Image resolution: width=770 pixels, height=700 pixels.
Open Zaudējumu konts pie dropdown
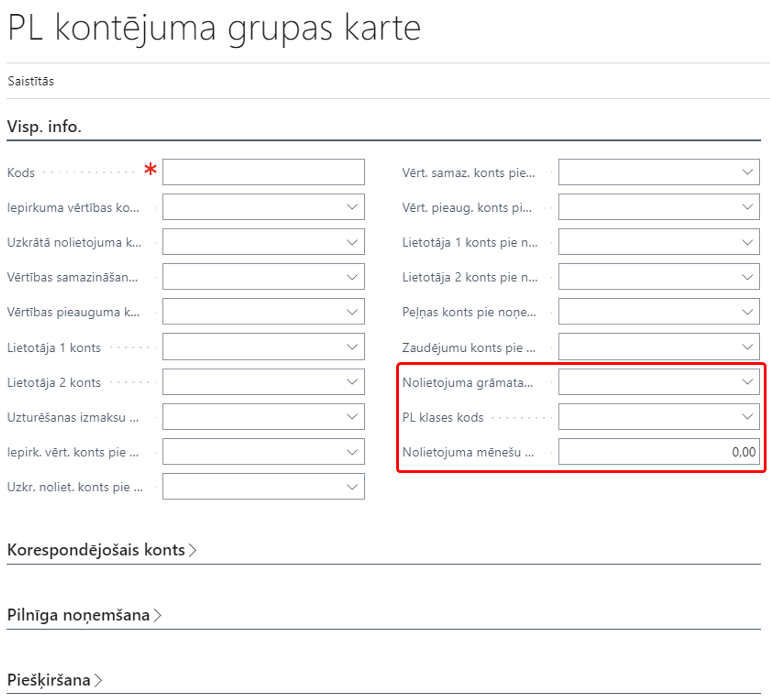click(x=747, y=347)
